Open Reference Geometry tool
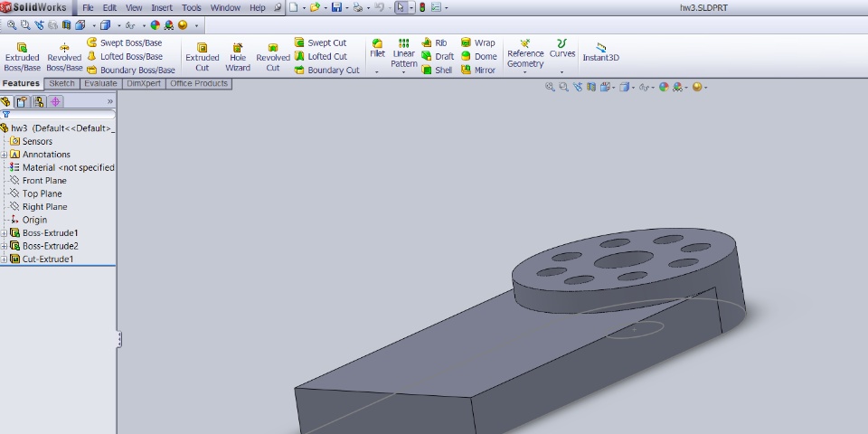This screenshot has width=868, height=434. (x=525, y=53)
